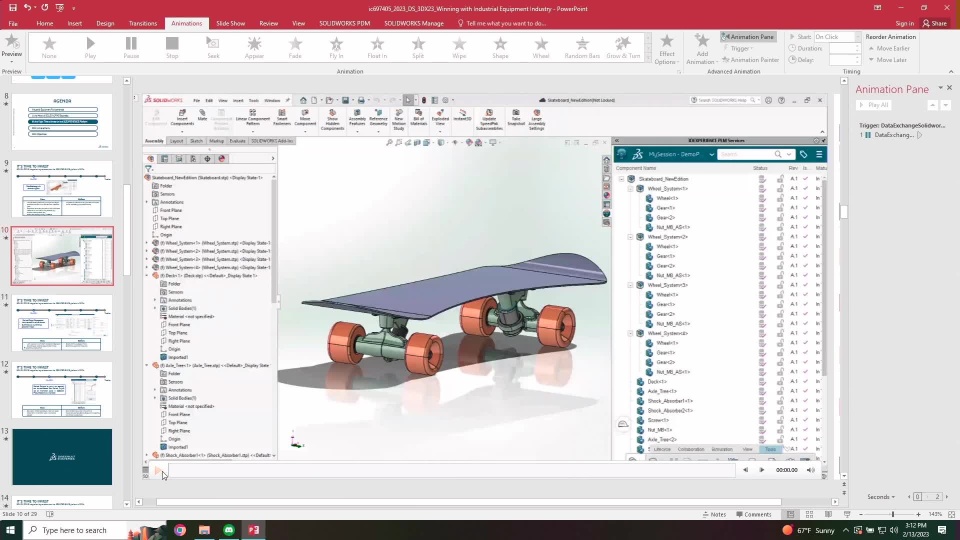The height and width of the screenshot is (540, 960).
Task: Fit slide to current window
Action: point(951,514)
